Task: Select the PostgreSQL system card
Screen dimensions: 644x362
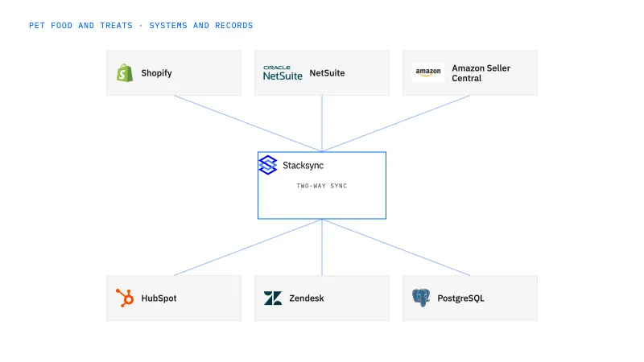Action: (470, 298)
